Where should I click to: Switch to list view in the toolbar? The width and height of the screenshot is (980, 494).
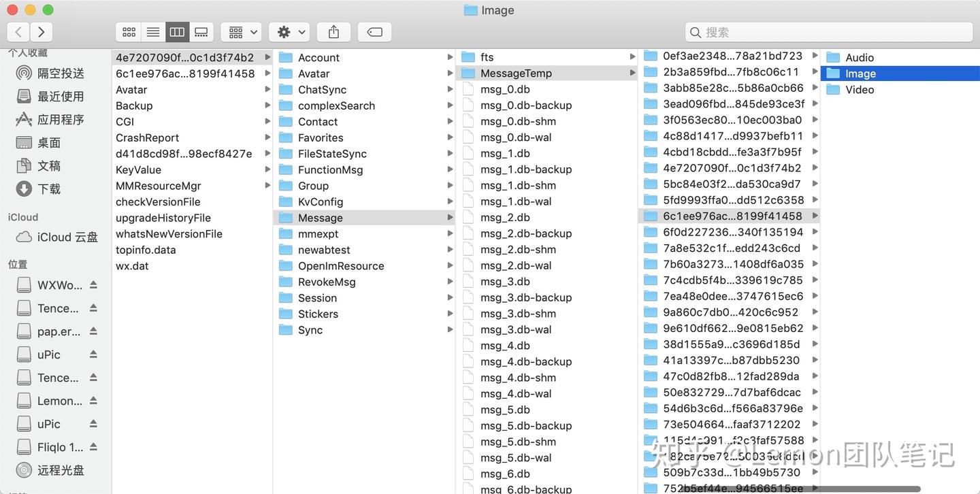point(152,31)
